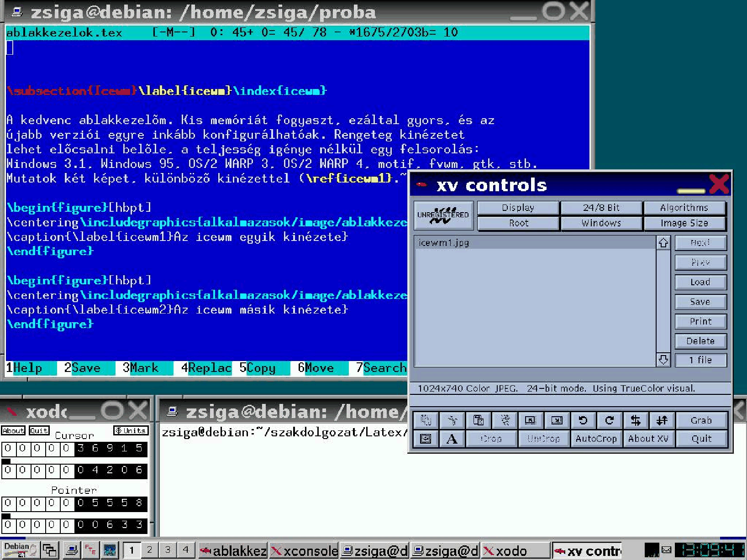This screenshot has height=560, width=747.
Task: Click the '1 file' button in xv
Action: pos(700,360)
